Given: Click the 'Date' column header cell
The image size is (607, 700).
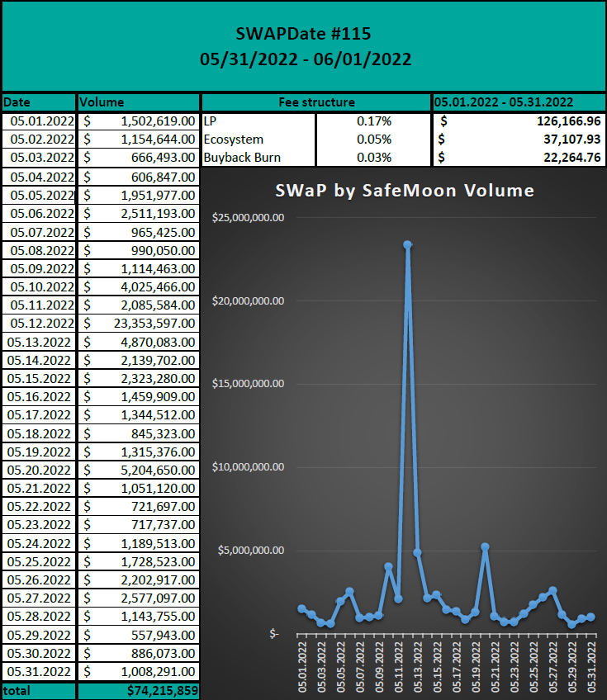Looking at the screenshot, I should click(x=39, y=102).
